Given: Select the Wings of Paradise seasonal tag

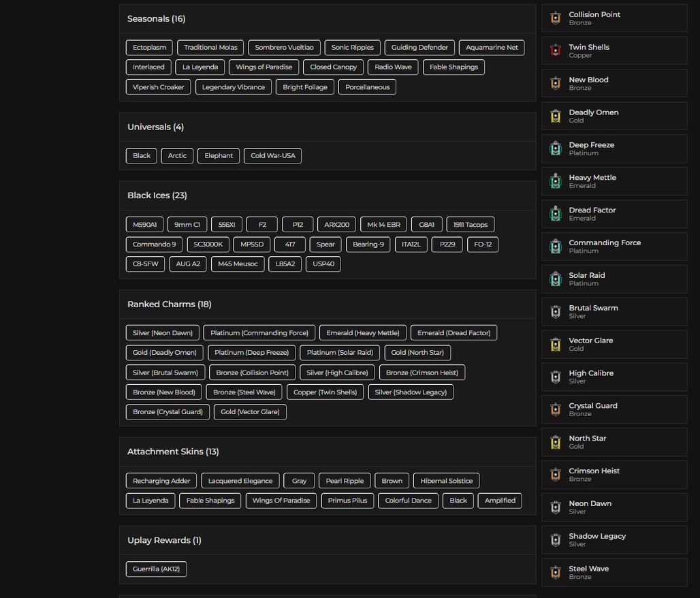Looking at the screenshot, I should [264, 67].
